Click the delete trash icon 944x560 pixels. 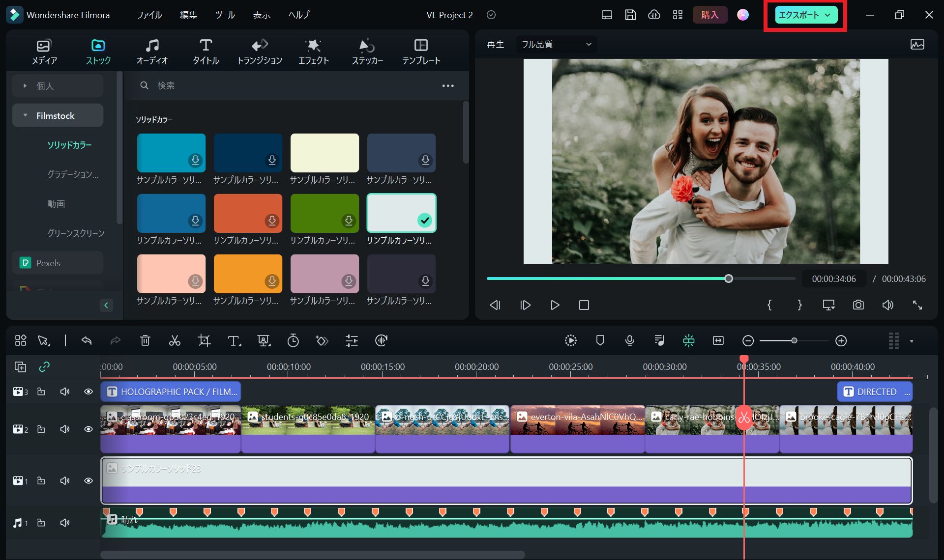coord(145,340)
